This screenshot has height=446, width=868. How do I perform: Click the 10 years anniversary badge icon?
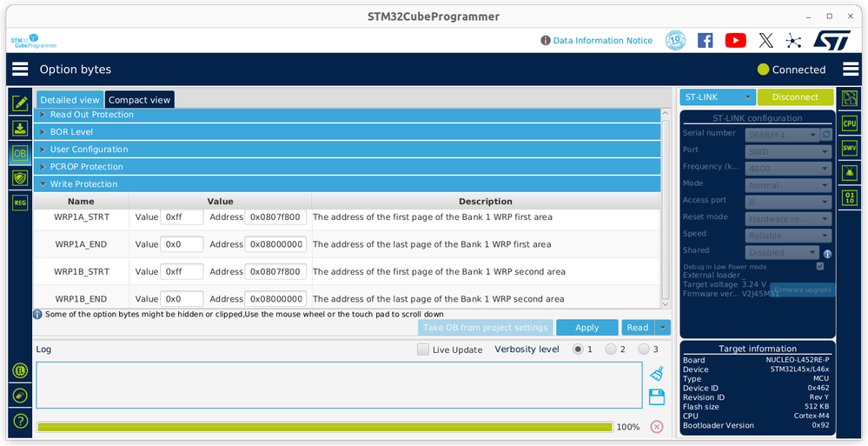(675, 41)
